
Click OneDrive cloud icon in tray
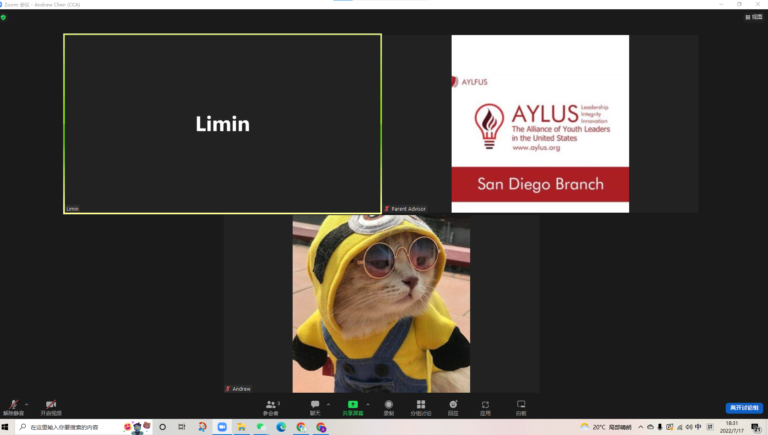click(x=650, y=427)
